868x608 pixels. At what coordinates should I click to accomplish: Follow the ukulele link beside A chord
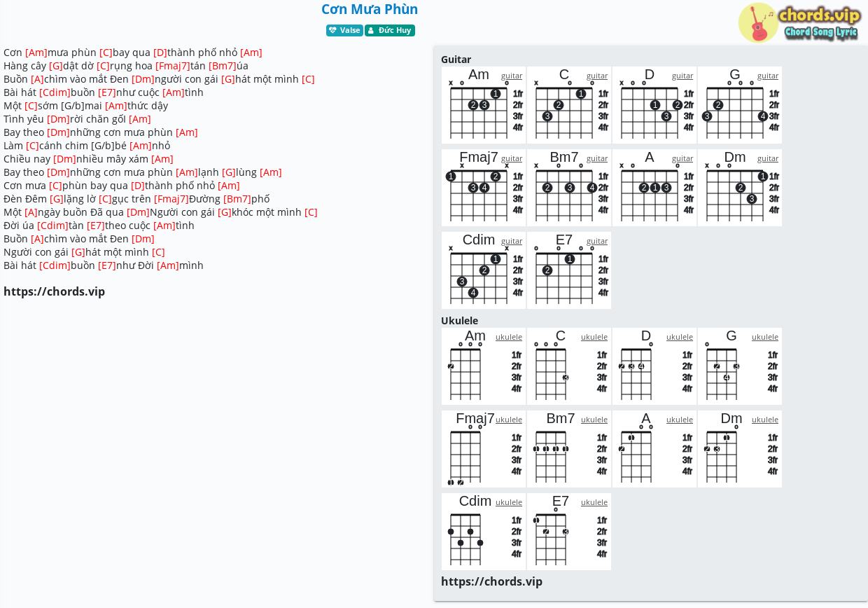pos(680,420)
